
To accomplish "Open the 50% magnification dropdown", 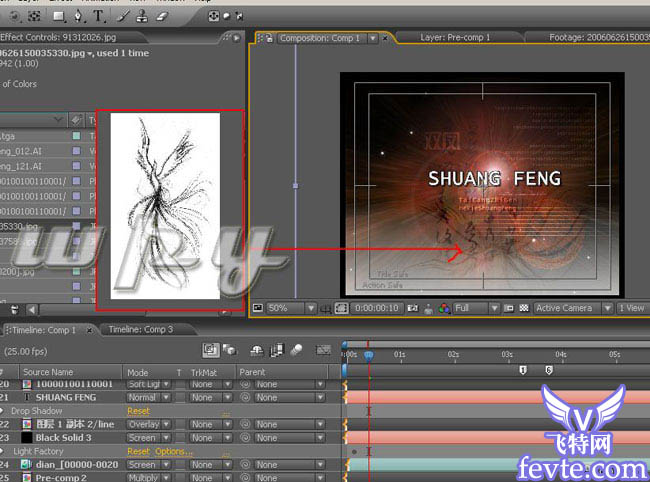I will 291,308.
